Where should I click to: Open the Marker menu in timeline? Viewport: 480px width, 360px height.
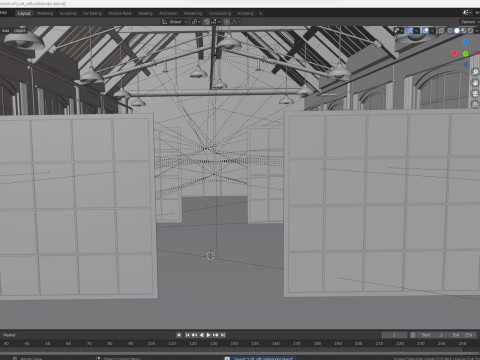point(9,335)
